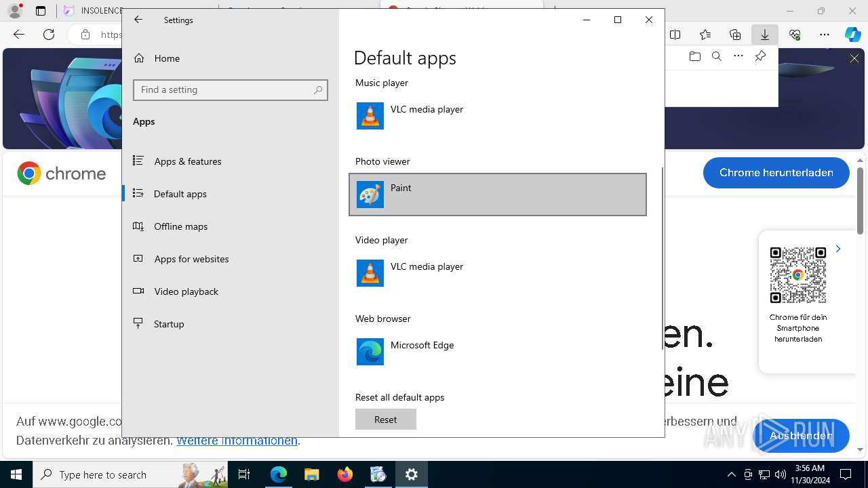This screenshot has height=488, width=868.
Task: Close the Edge promotional banner
Action: click(x=854, y=59)
